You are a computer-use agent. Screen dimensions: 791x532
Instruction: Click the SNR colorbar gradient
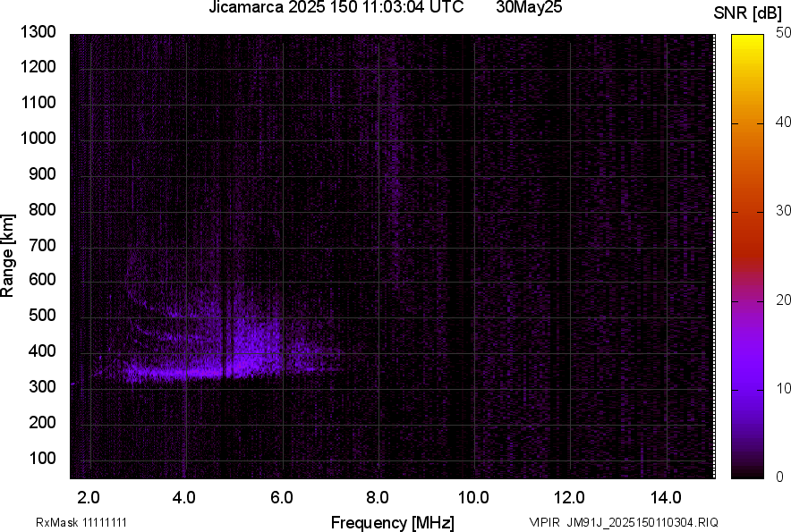pyautogui.click(x=747, y=257)
